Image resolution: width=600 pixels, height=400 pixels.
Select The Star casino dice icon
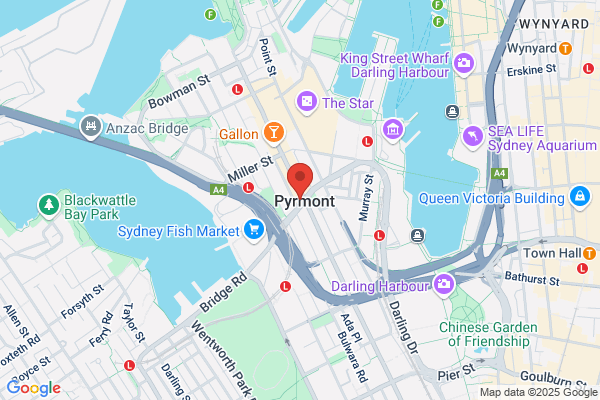(307, 102)
